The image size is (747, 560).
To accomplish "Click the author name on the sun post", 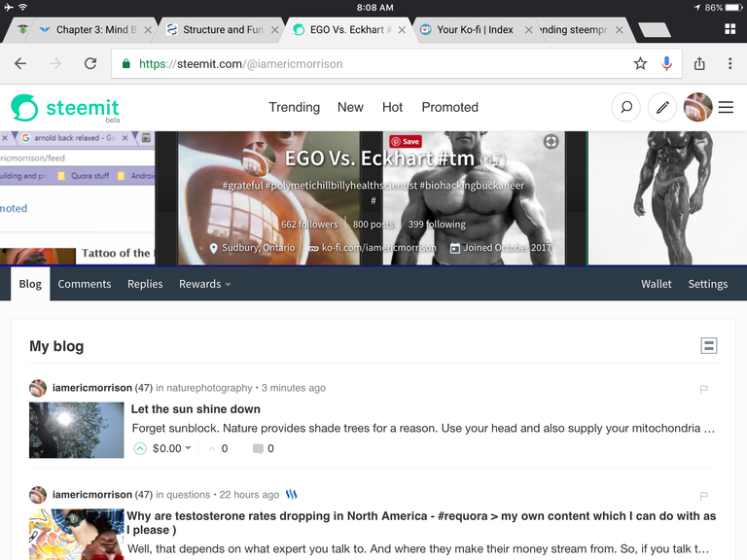I will click(92, 388).
